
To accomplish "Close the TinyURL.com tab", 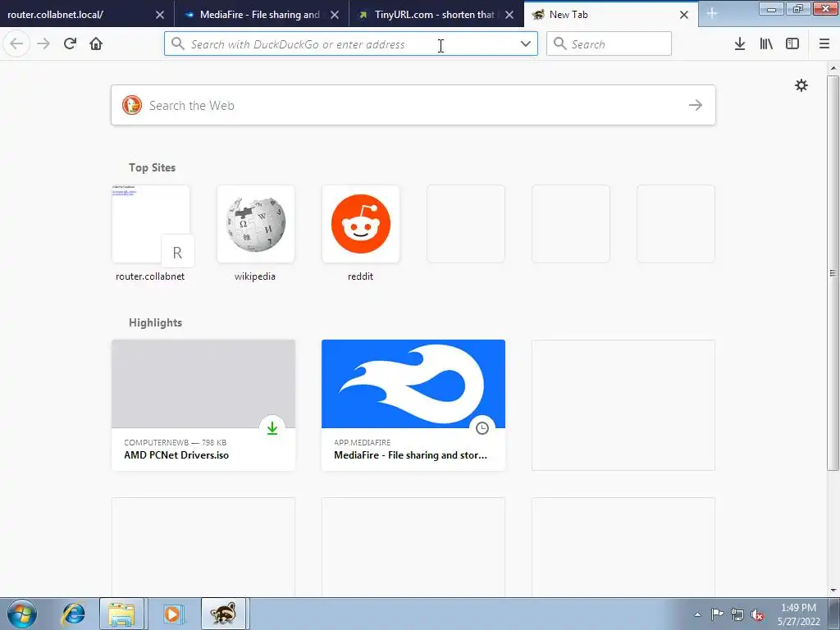I will coord(509,15).
